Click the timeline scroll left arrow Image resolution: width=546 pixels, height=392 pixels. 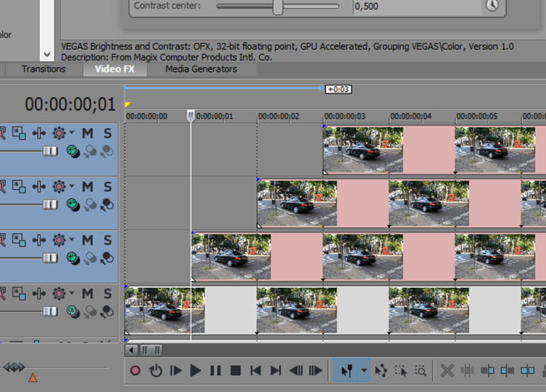click(x=131, y=350)
